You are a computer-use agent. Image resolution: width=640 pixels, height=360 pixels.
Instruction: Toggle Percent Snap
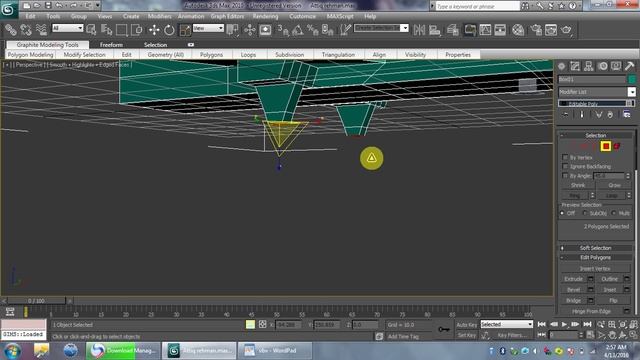tap(313, 30)
